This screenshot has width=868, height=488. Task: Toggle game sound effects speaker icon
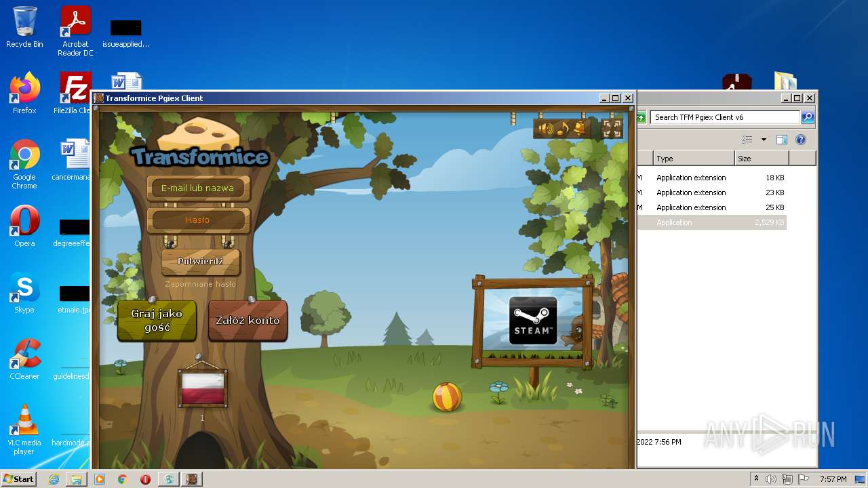545,128
